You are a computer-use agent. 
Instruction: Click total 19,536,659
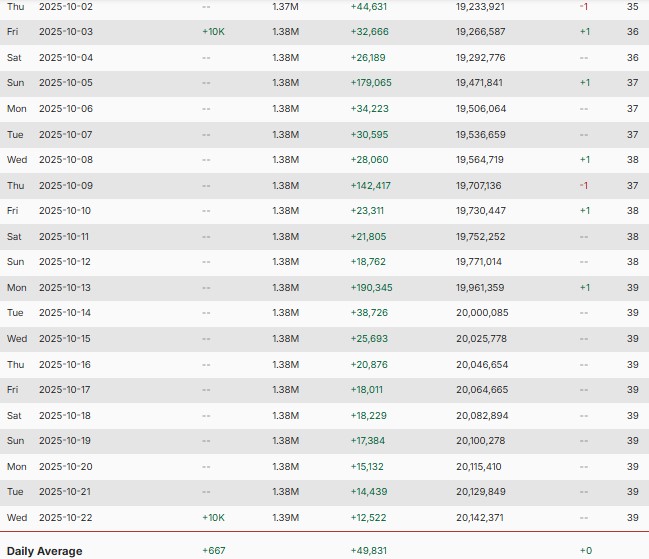(x=481, y=134)
